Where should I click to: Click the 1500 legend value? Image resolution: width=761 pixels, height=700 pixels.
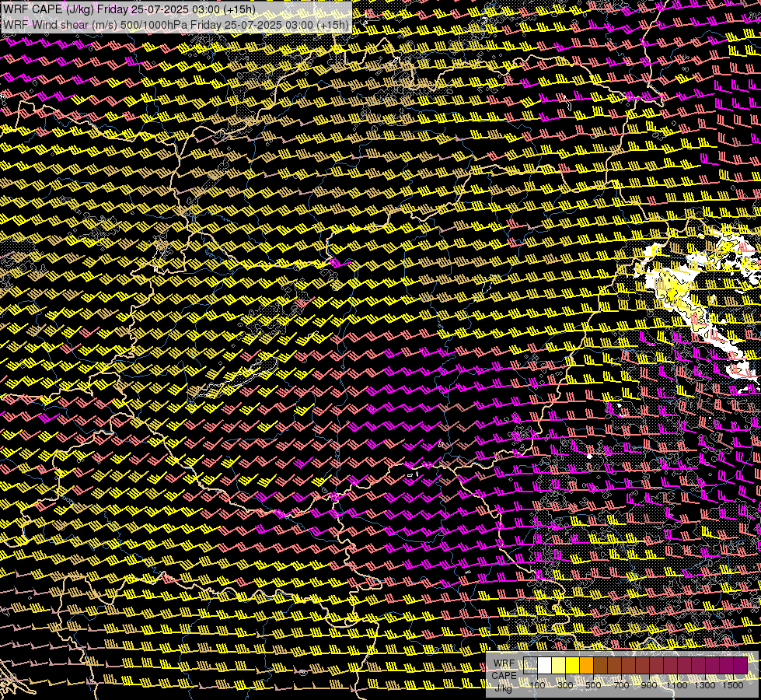tap(733, 685)
